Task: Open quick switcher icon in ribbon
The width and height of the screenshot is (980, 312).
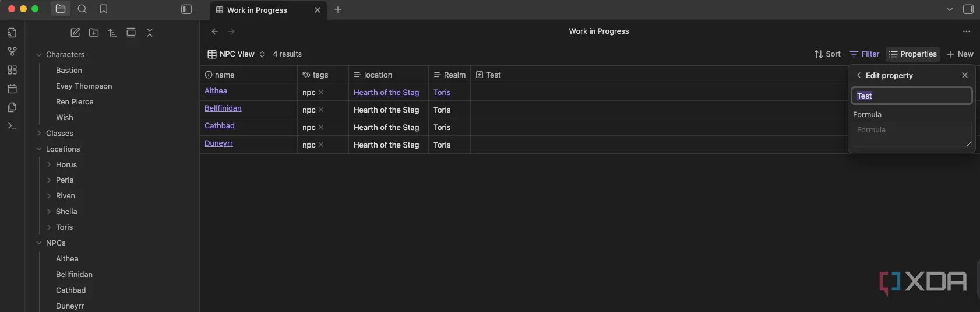Action: point(12,33)
